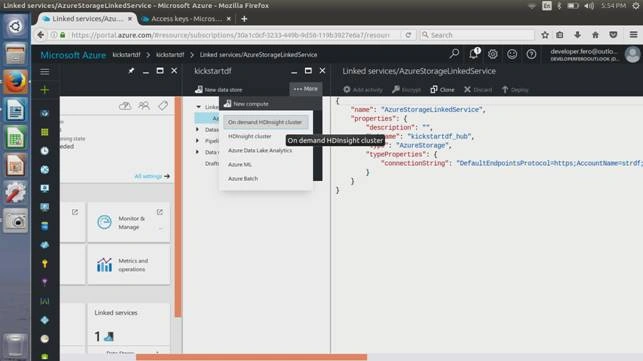Open portal settings gear
This screenshot has width=643, height=361.
[x=493, y=54]
